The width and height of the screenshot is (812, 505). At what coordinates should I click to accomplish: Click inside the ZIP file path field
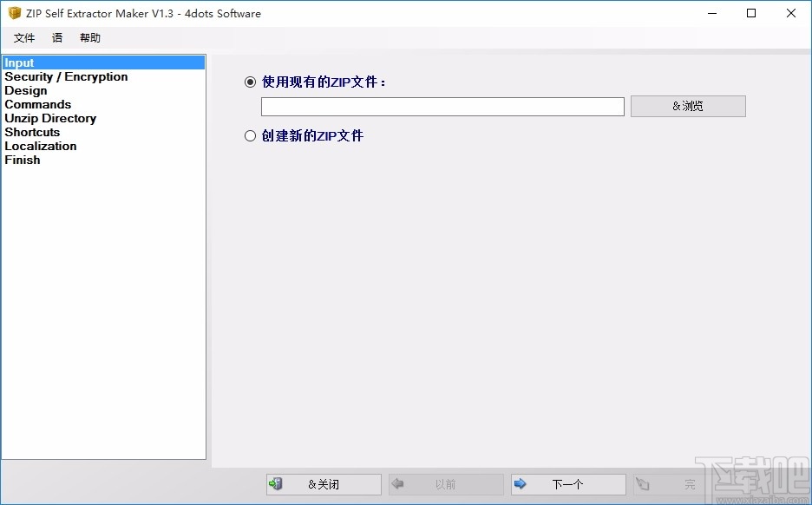[442, 106]
